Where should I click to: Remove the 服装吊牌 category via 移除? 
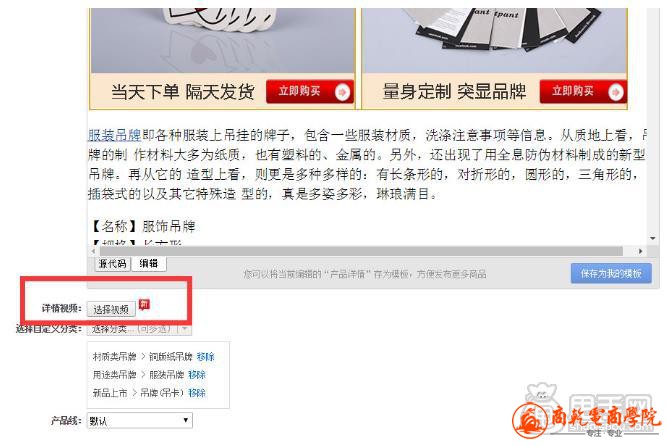[x=197, y=375]
